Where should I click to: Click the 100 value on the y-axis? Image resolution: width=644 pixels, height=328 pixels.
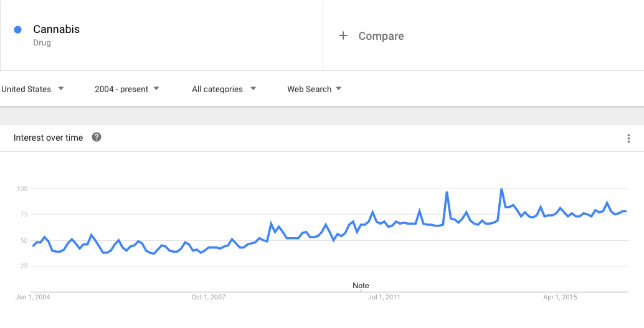tap(22, 189)
